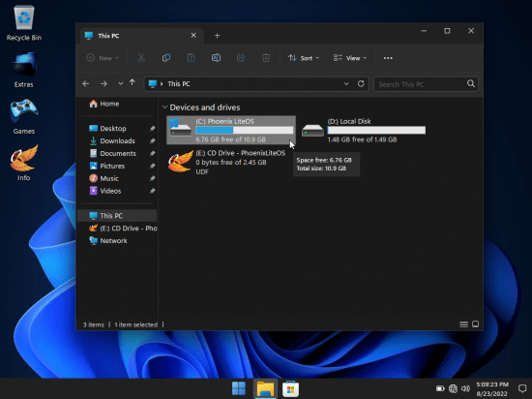The height and width of the screenshot is (399, 532).
Task: Click the battery tray icon
Action: click(x=440, y=388)
